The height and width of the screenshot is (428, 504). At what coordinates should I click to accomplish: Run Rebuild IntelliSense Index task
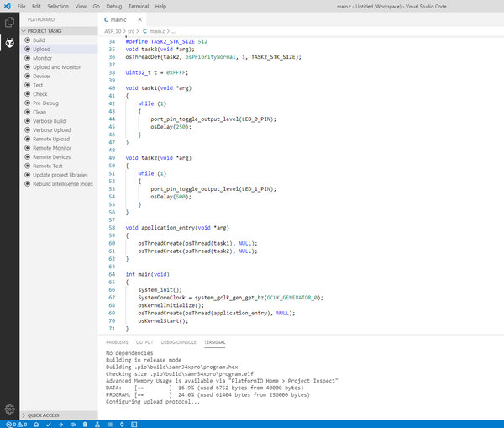pyautogui.click(x=59, y=184)
